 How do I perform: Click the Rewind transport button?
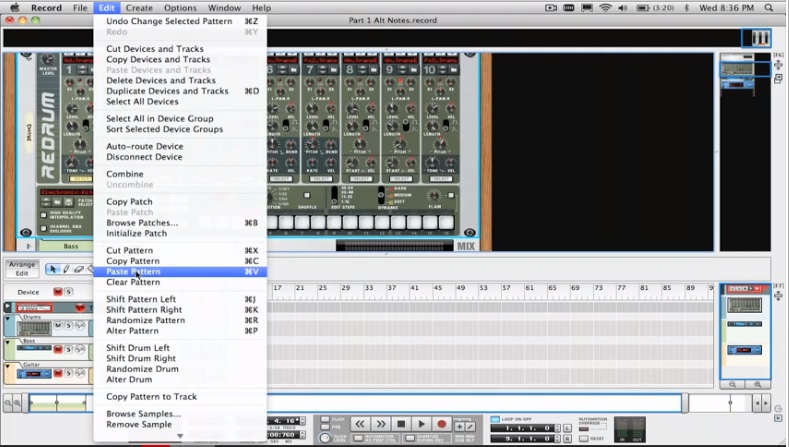[x=359, y=425]
